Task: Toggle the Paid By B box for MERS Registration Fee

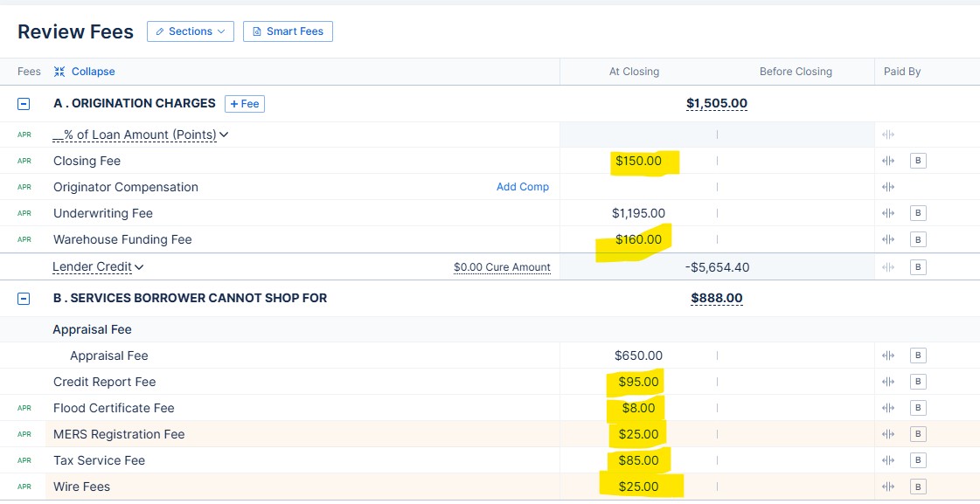Action: [x=917, y=434]
